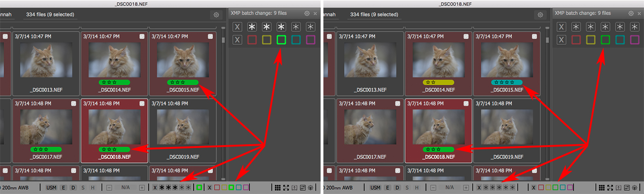The height and width of the screenshot is (194, 644).
Task: Uncheck _DSC0014.NEF checkbox in left screenshot
Action: click(143, 36)
